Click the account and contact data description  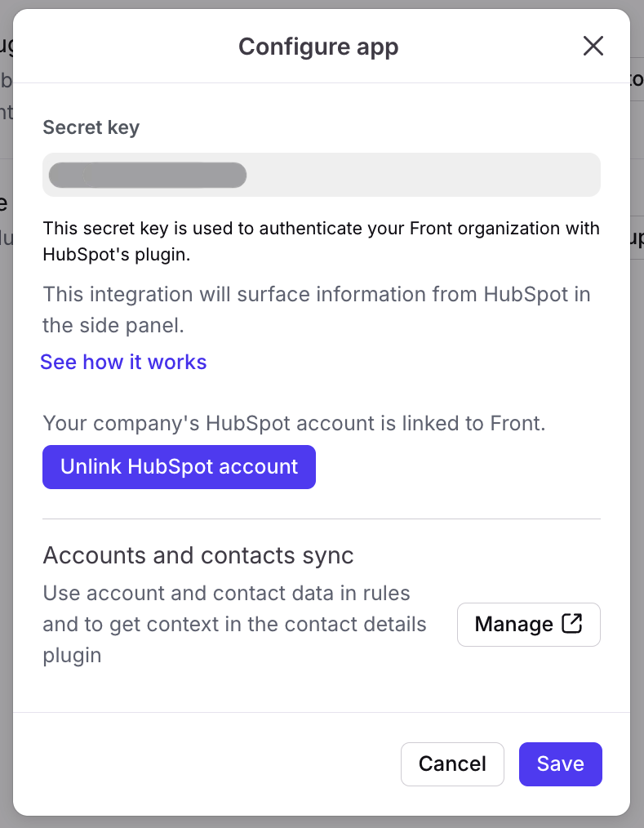coord(234,624)
